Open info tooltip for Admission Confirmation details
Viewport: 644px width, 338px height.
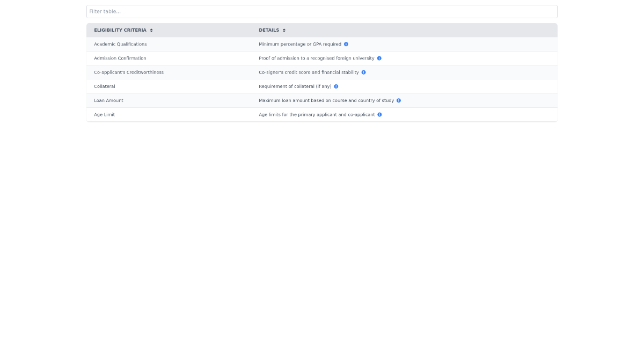[x=379, y=58]
